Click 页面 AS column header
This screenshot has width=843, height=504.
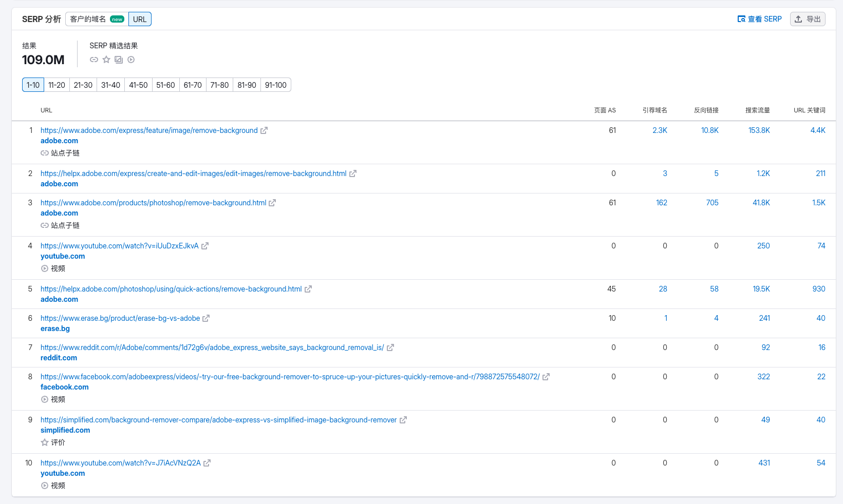click(605, 110)
